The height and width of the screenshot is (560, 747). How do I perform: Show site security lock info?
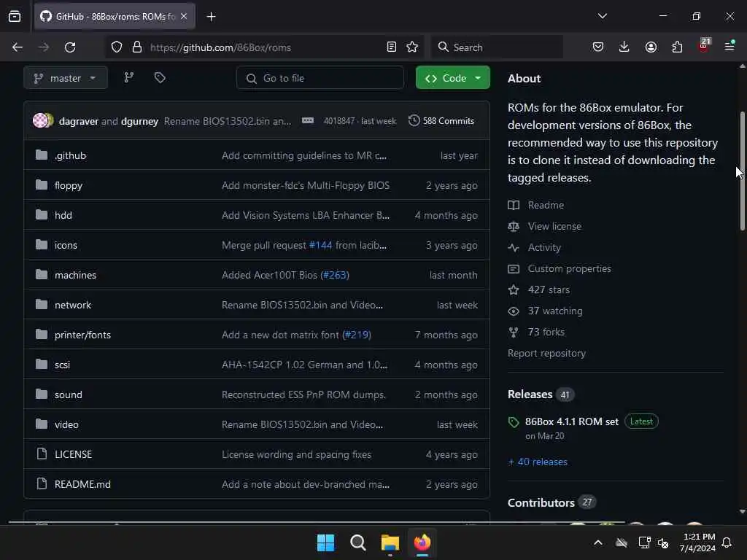pos(137,47)
